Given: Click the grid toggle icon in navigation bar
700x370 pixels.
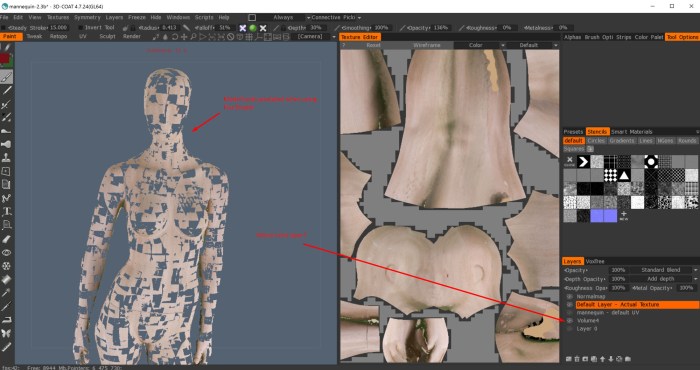Looking at the screenshot, I should (250, 37).
